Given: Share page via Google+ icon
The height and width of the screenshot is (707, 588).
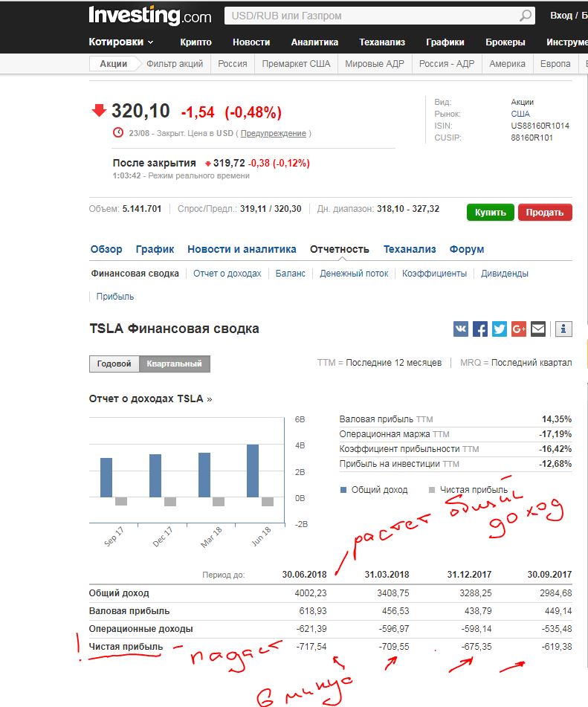Looking at the screenshot, I should coord(519,329).
